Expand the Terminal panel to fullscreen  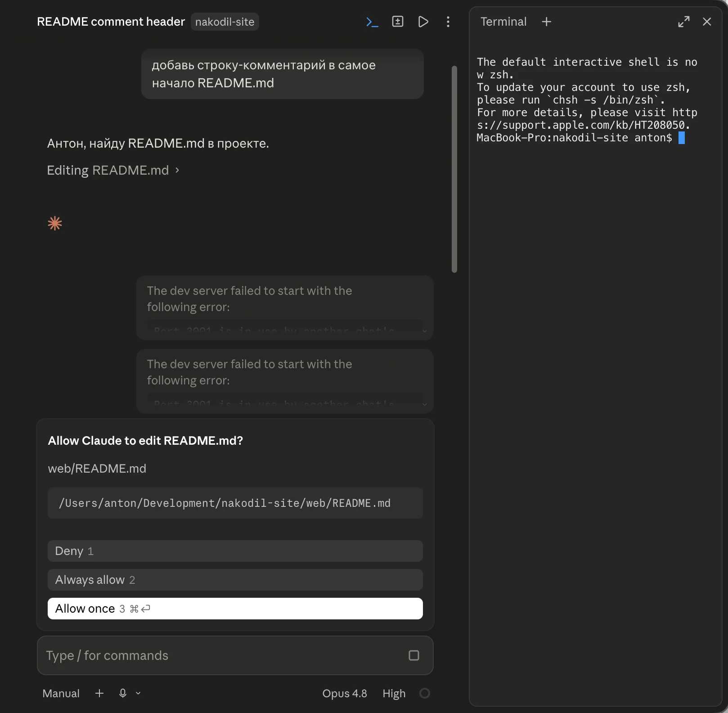(x=683, y=22)
